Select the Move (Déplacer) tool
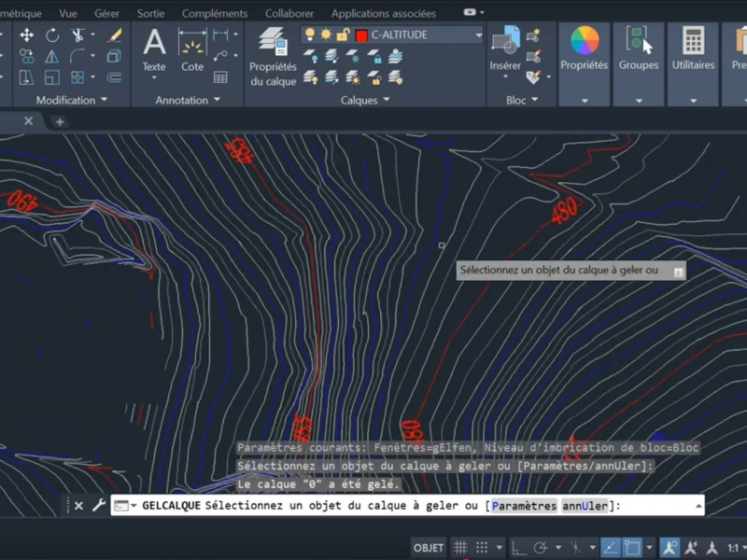The image size is (747, 560). pyautogui.click(x=27, y=35)
